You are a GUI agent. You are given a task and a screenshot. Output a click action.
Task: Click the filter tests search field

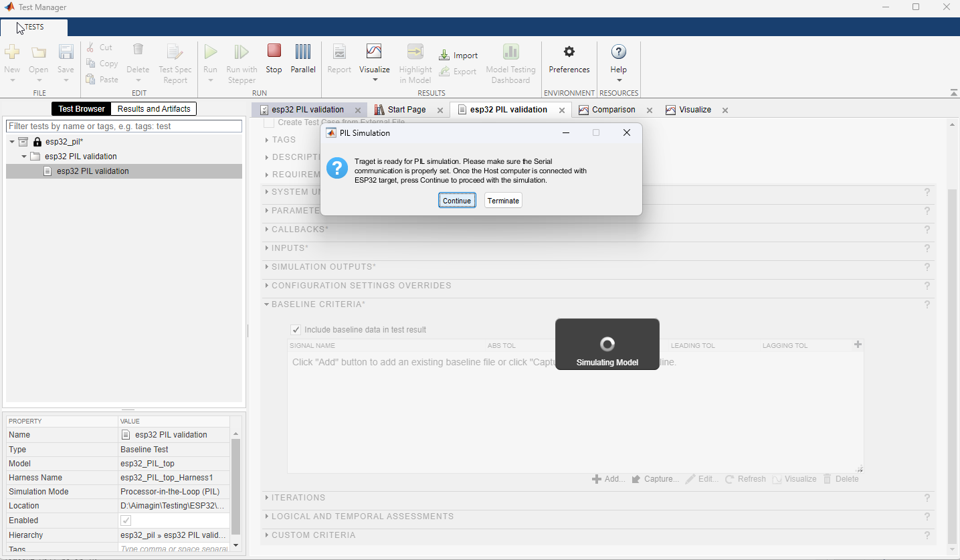(124, 126)
